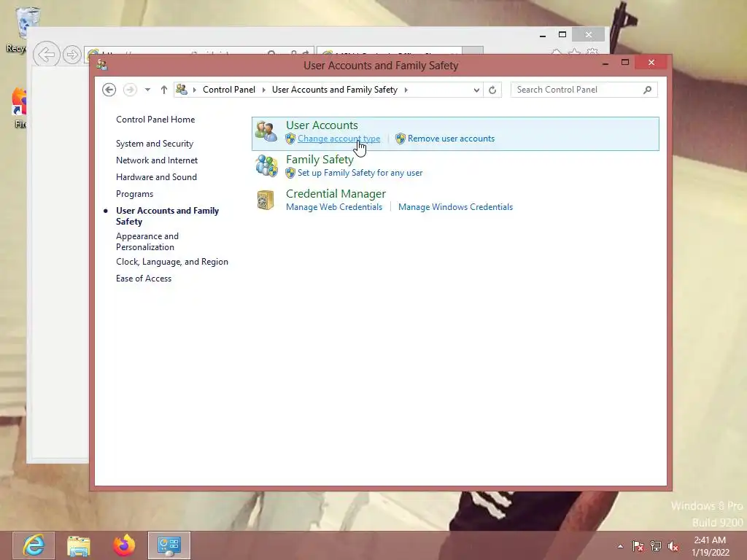This screenshot has width=747, height=560.
Task: Click the muted volume tray icon
Action: [673, 546]
